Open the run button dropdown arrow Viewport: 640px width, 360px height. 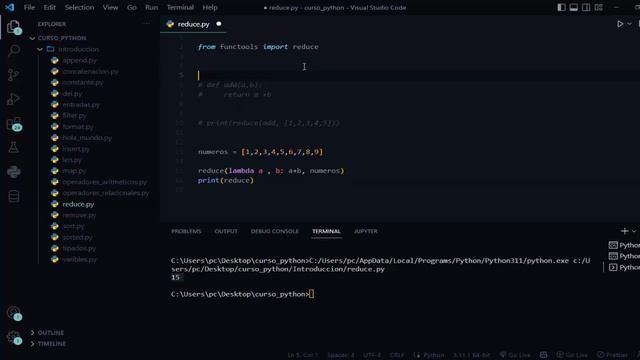629,24
